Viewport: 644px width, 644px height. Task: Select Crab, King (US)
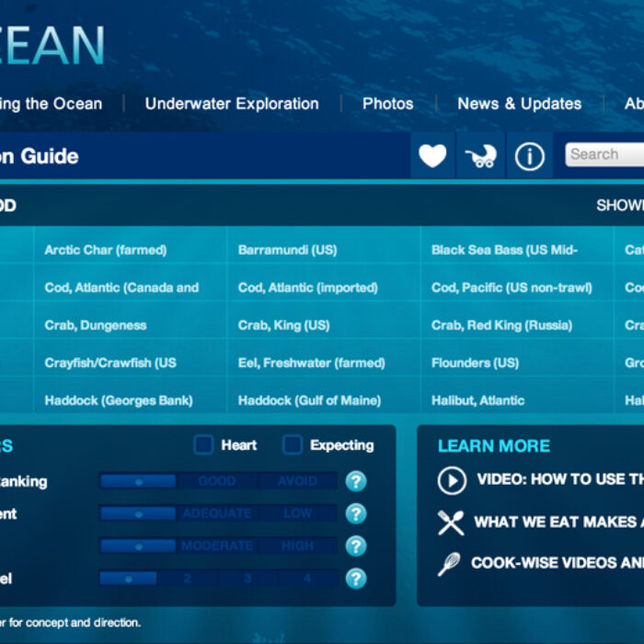[283, 326]
